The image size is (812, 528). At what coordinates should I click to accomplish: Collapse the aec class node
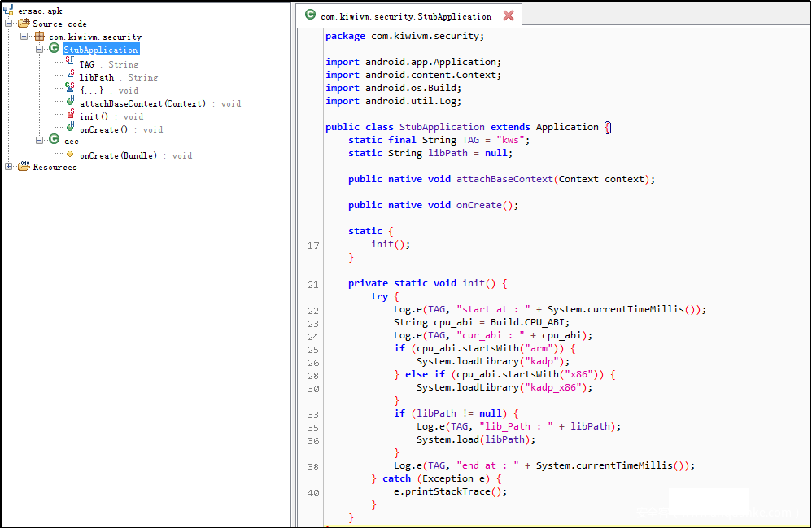tap(40, 141)
